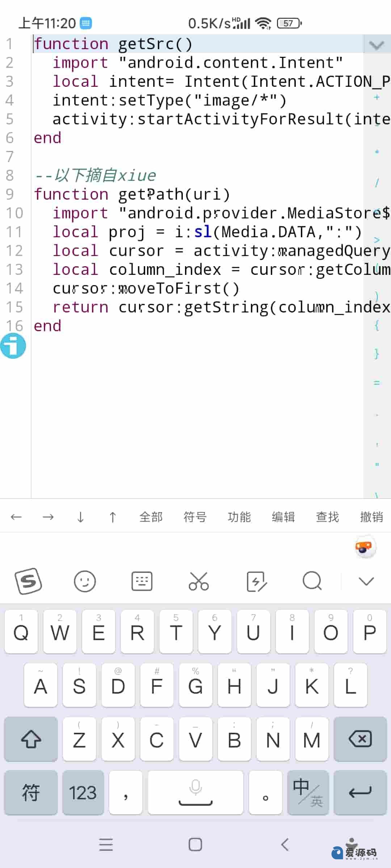Image resolution: width=391 pixels, height=868 pixels.
Task: Open the emoji panel
Action: coord(85,581)
